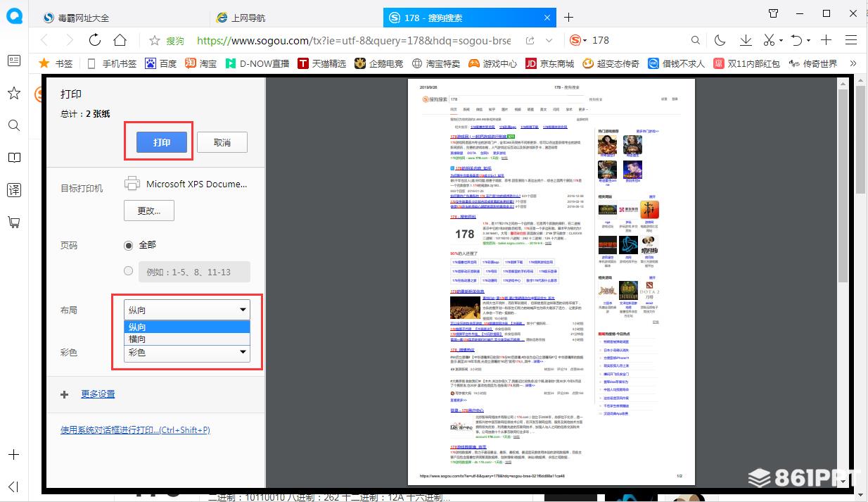Click the 更改... change printer button
Screen dimensions: 868x502
(x=149, y=211)
